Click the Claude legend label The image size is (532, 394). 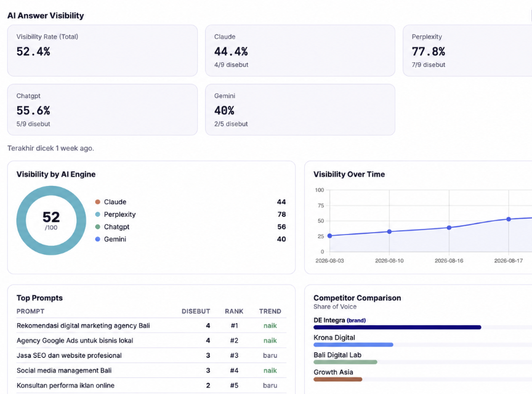click(115, 202)
